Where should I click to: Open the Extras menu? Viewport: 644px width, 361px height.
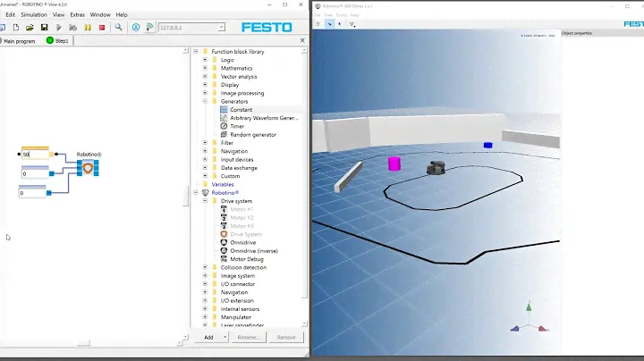click(x=78, y=15)
